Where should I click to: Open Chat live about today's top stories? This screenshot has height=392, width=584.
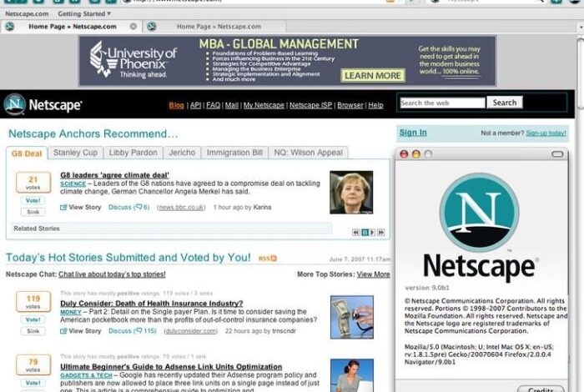point(112,274)
